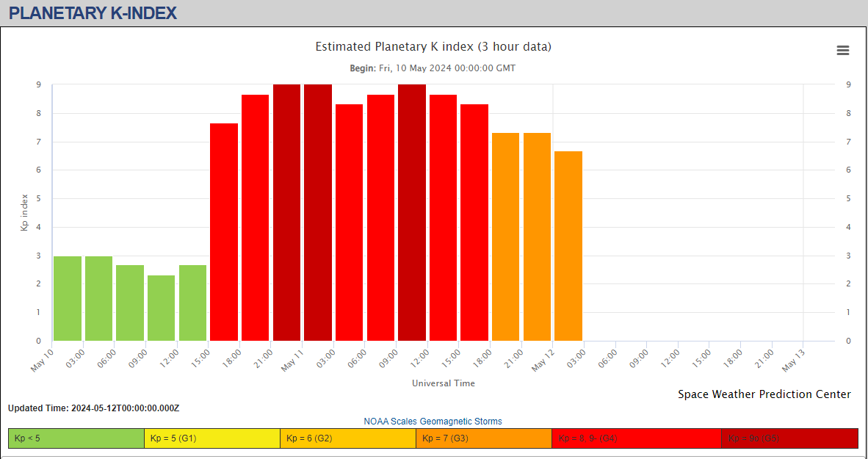The width and height of the screenshot is (868, 459).
Task: Select the dark red bar from 09:00 to 12:00 May 11
Action: [x=412, y=213]
